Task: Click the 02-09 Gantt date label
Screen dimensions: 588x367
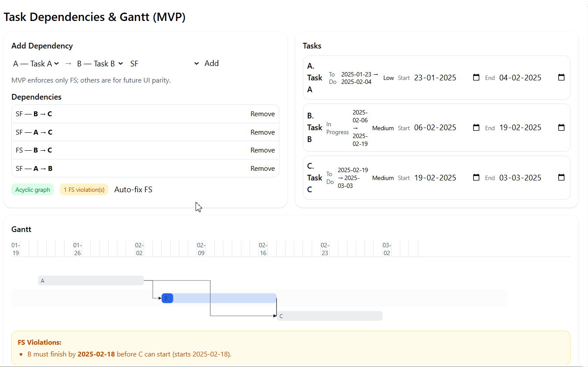Action: click(x=201, y=249)
